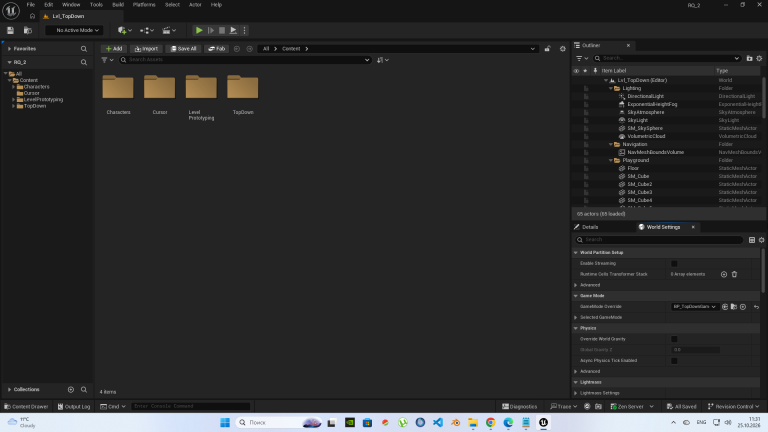Click the pinned star column header in Outliner
Viewport: 768px width, 432px height.
pyautogui.click(x=585, y=71)
